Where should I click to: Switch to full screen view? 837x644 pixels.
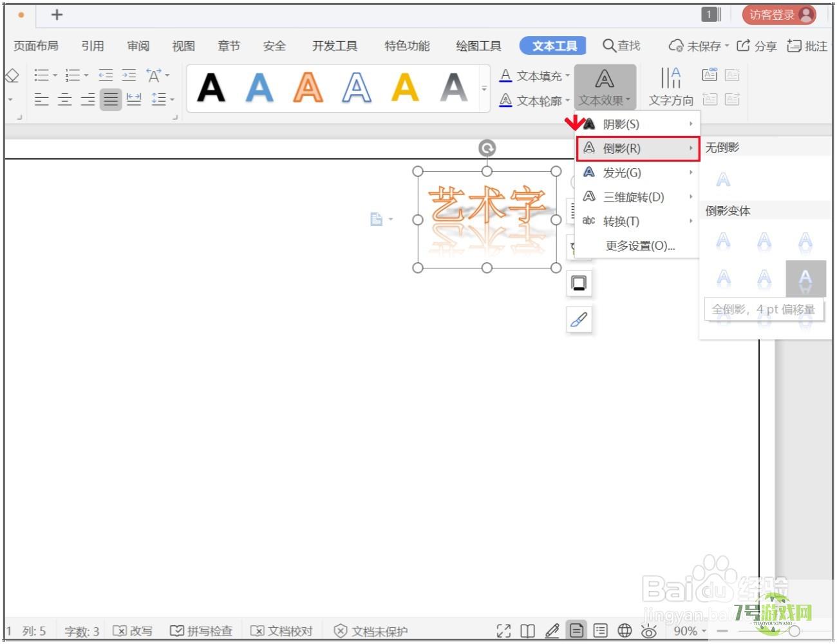click(x=503, y=631)
